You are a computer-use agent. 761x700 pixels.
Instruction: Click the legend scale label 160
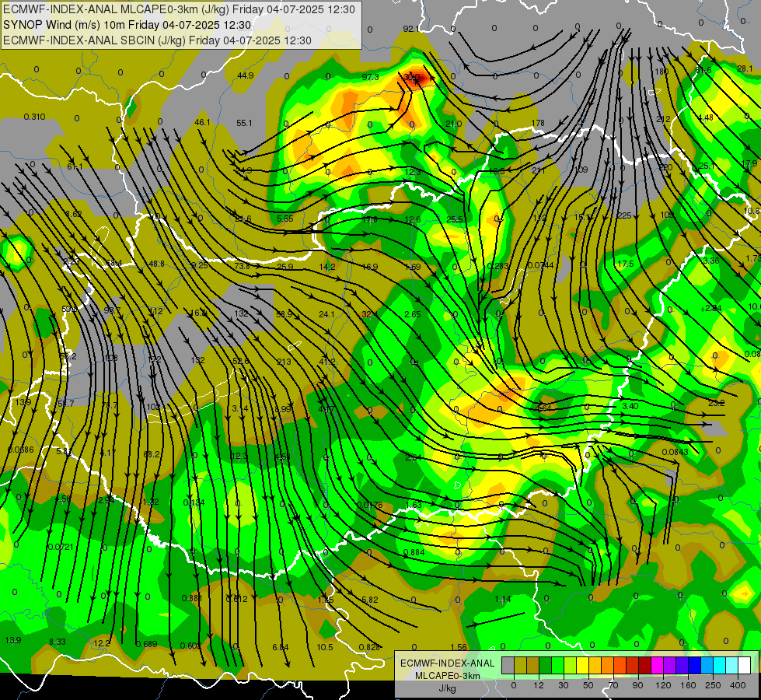[x=688, y=685]
